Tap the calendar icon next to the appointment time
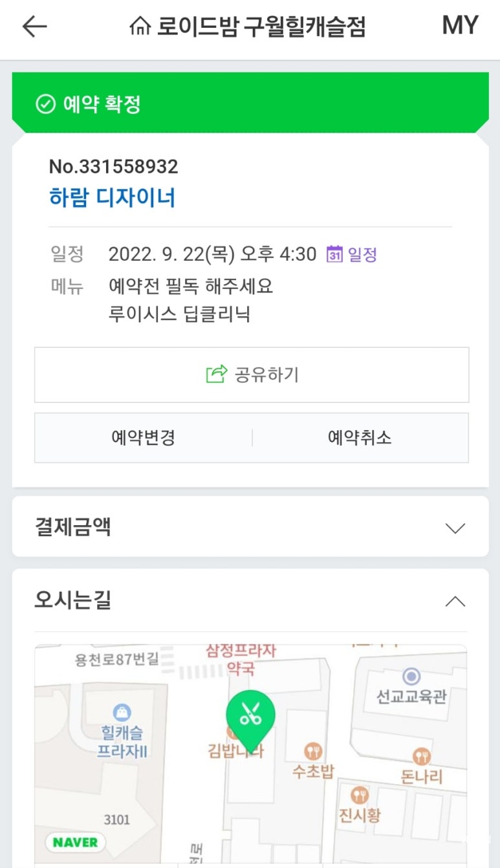 tap(334, 254)
